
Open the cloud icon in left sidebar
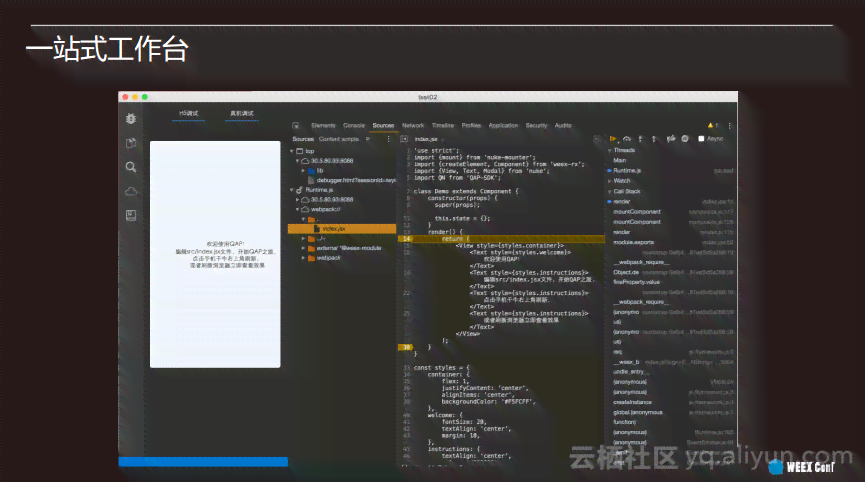pyautogui.click(x=131, y=191)
